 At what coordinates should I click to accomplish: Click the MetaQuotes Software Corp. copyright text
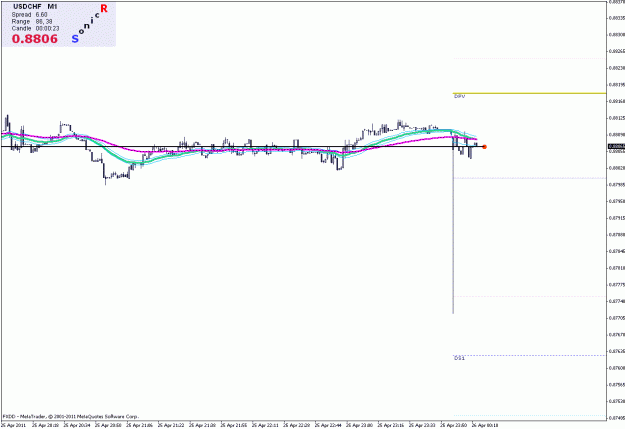(x=71, y=416)
